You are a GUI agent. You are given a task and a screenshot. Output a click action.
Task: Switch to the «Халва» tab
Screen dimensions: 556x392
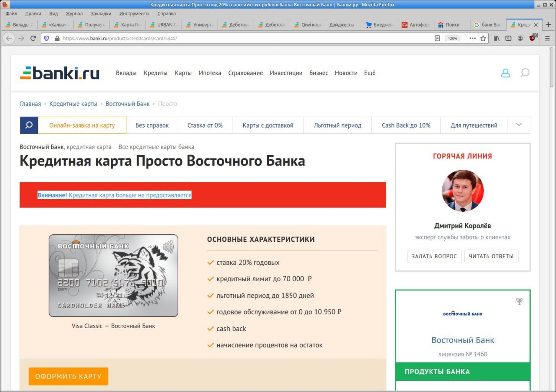click(x=56, y=25)
